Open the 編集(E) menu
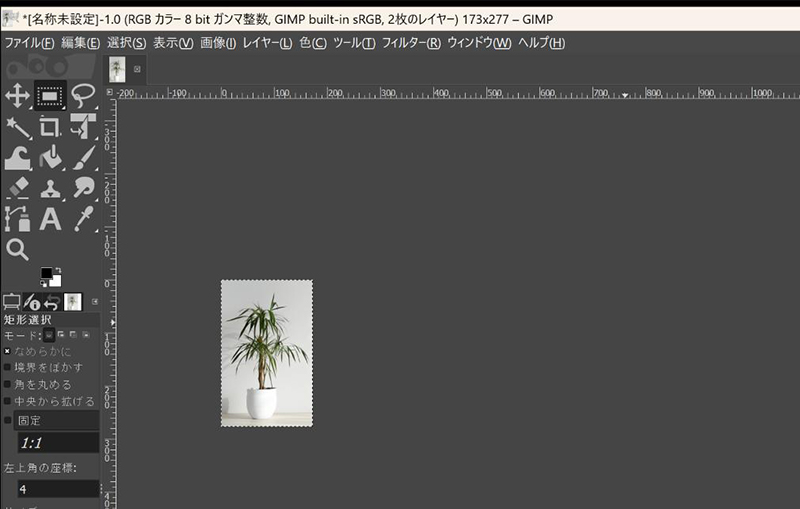The height and width of the screenshot is (509, 800). 81,43
